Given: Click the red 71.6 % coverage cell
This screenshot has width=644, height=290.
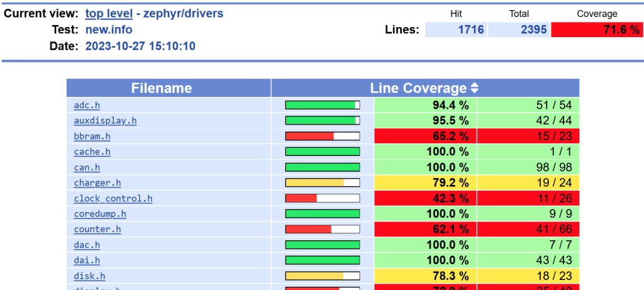Looking at the screenshot, I should click(596, 30).
